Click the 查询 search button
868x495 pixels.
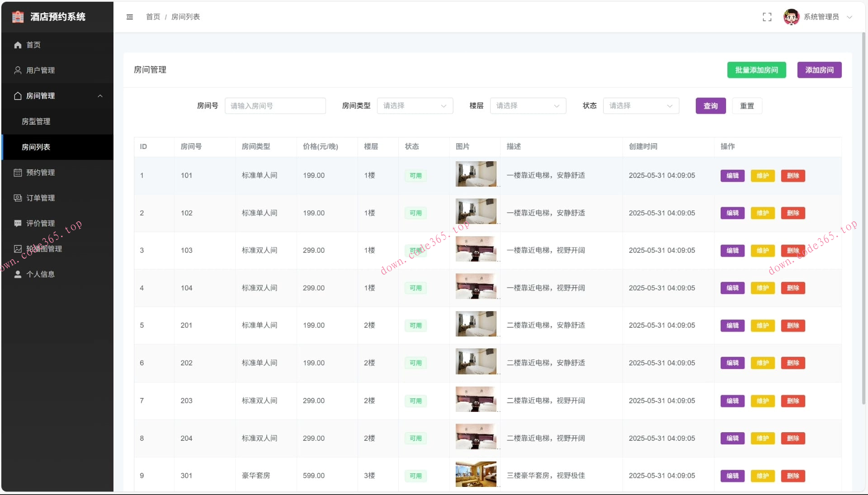[x=710, y=106]
